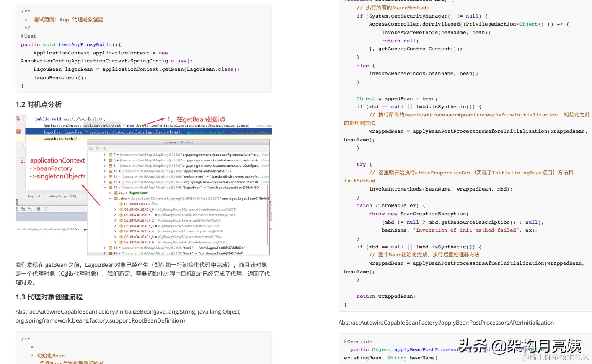Select the highlighted getBean(LagouBean.class) code line

pyautogui.click(x=149, y=132)
